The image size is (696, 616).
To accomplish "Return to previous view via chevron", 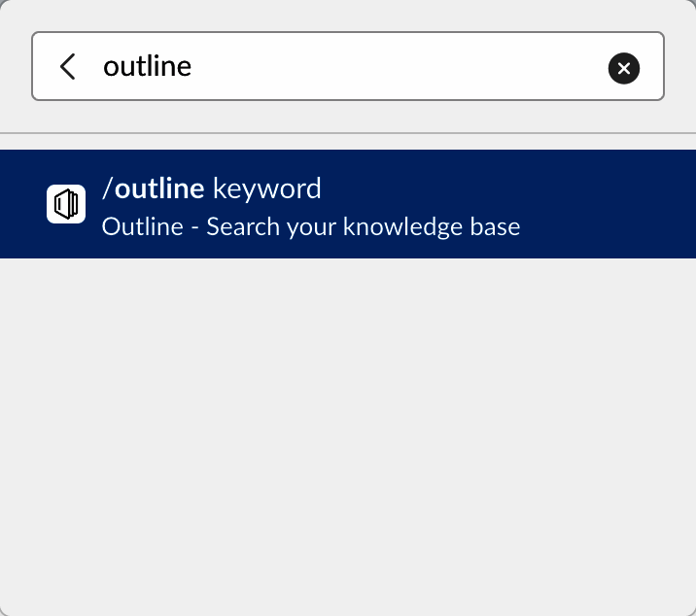I will (x=67, y=66).
